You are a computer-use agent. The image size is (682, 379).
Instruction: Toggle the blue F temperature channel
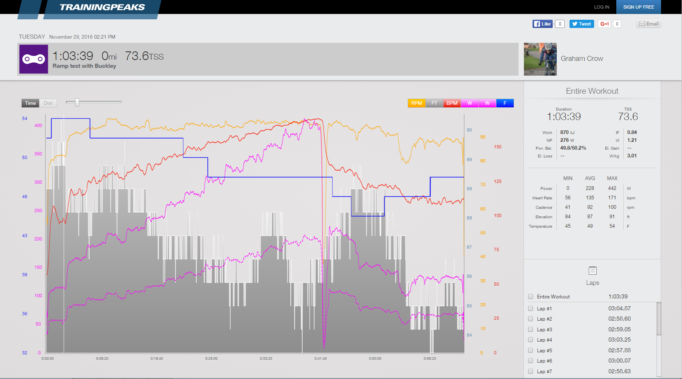click(x=505, y=103)
